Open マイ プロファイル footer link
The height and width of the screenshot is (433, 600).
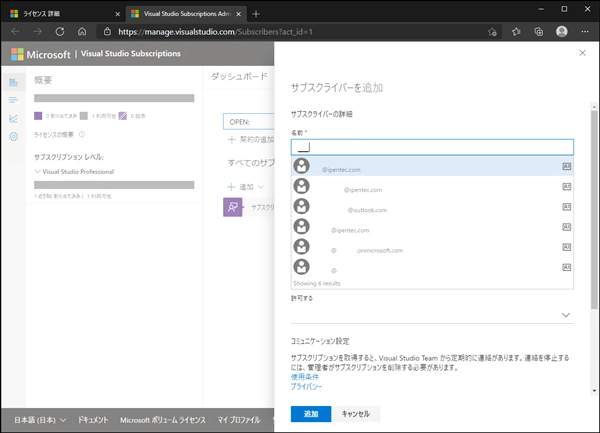pos(239,420)
